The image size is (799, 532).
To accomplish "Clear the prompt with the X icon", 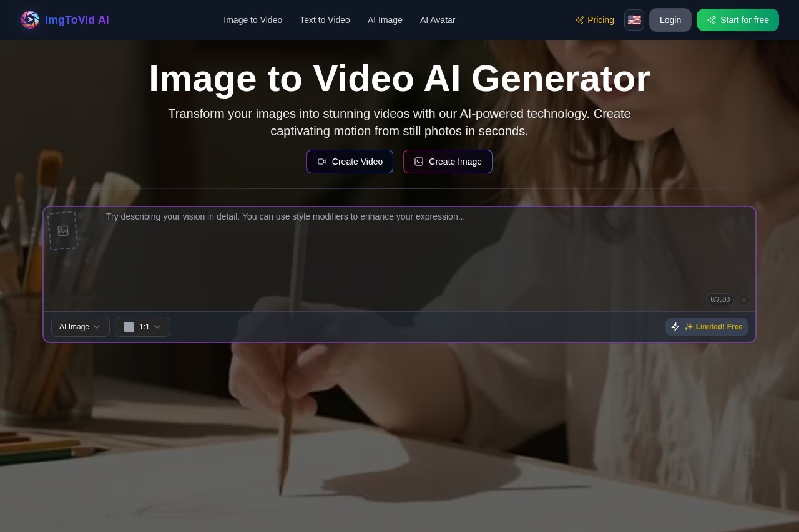I will coord(743,300).
